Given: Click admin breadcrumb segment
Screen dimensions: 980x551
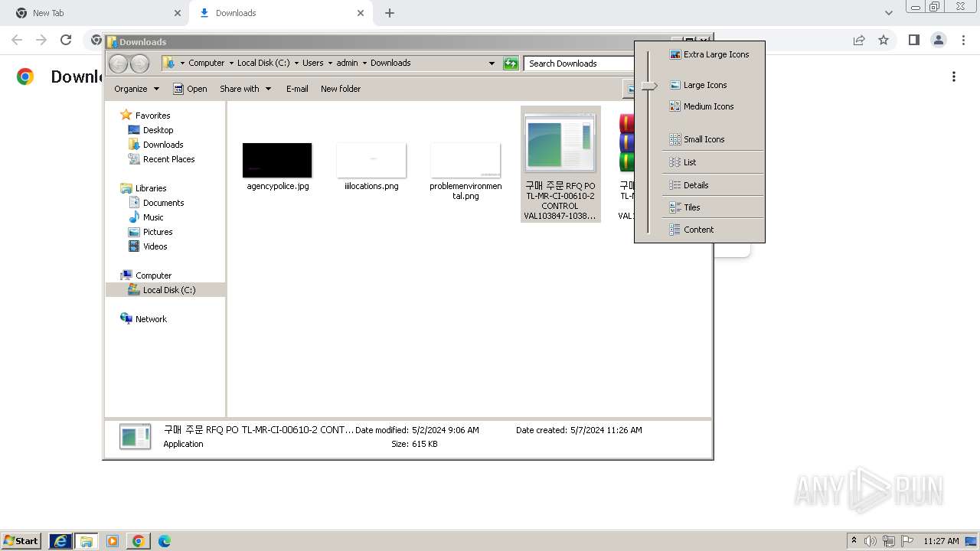Looking at the screenshot, I should tap(347, 63).
